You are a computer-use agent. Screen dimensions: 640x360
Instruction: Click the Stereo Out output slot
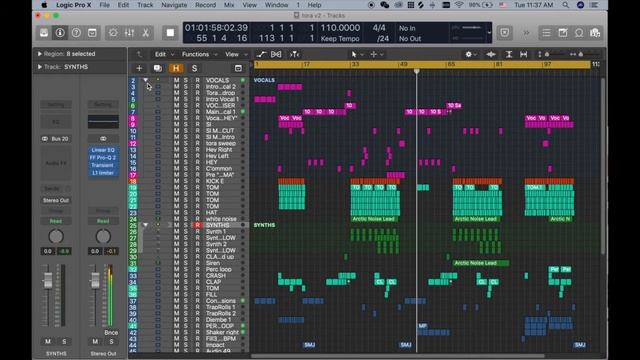pos(56,200)
